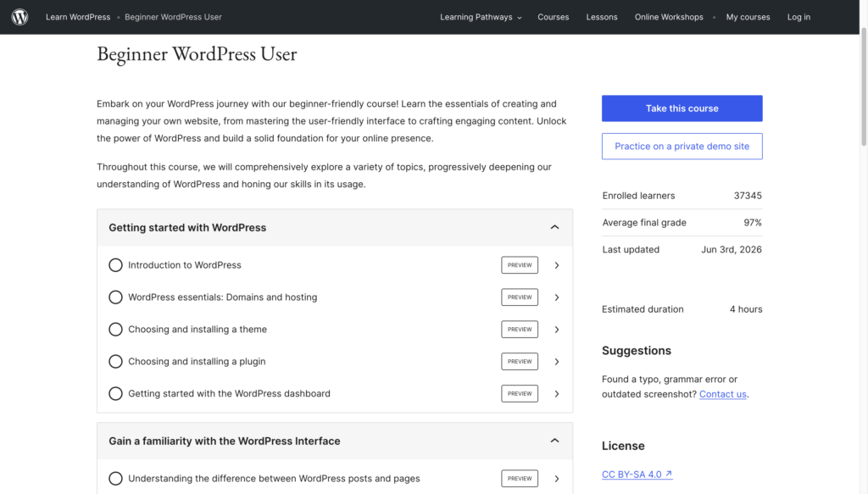
Task: Open Choosing and installing a plugin title
Action: coord(197,362)
